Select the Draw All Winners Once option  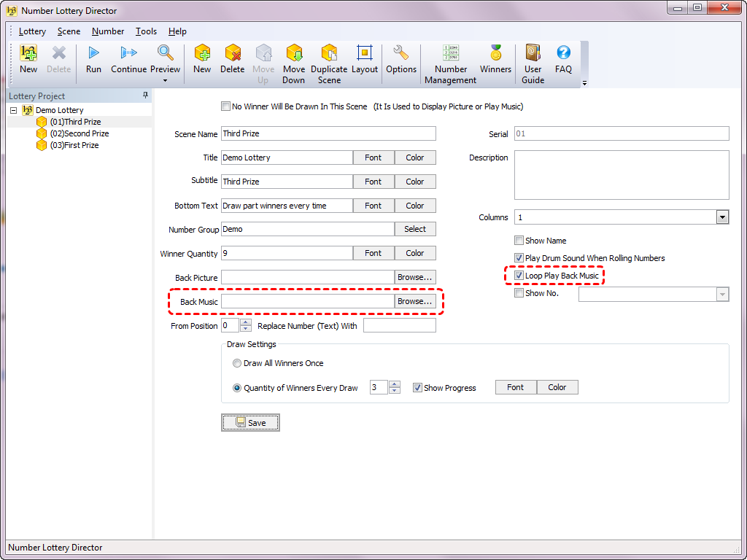(x=237, y=363)
